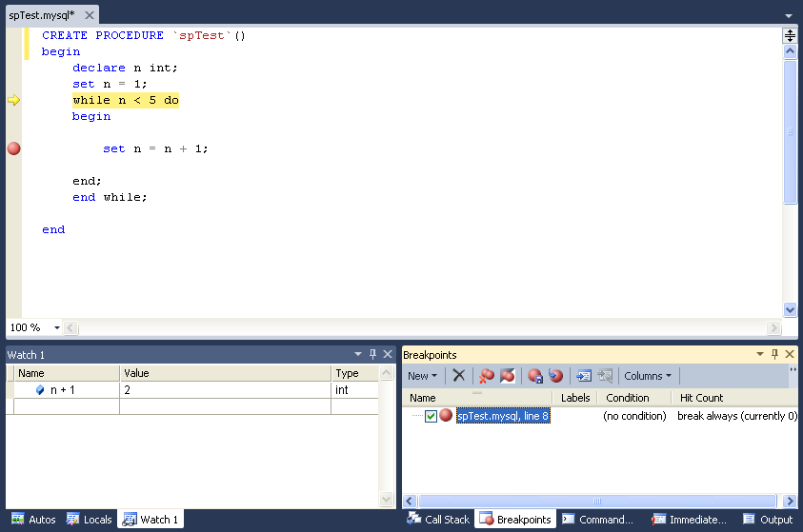Click the empty watch name input row

point(67,406)
